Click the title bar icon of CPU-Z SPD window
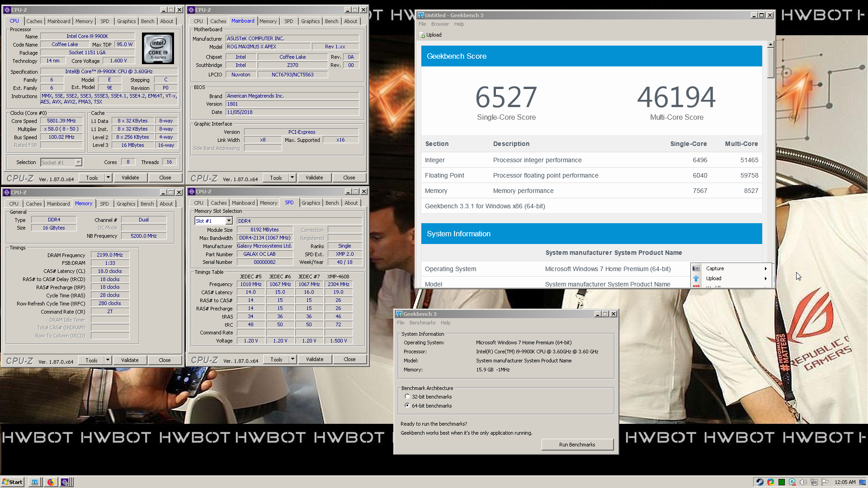The image size is (868, 488). 192,192
